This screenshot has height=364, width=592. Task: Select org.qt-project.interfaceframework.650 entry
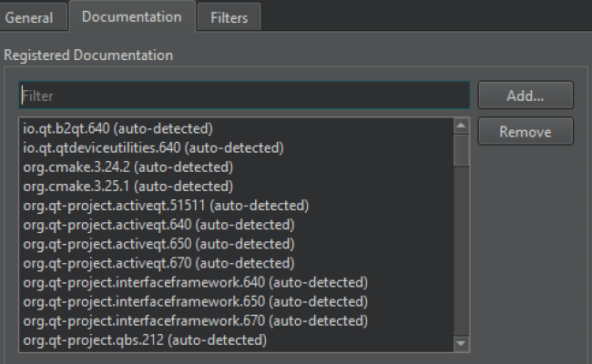tap(237, 302)
